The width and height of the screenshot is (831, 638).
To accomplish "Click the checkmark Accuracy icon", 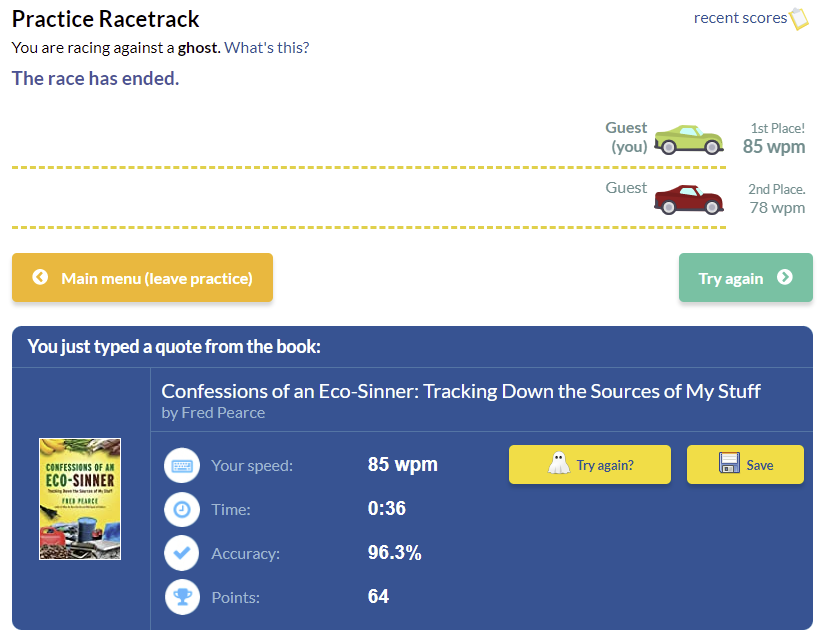I will pos(182,553).
